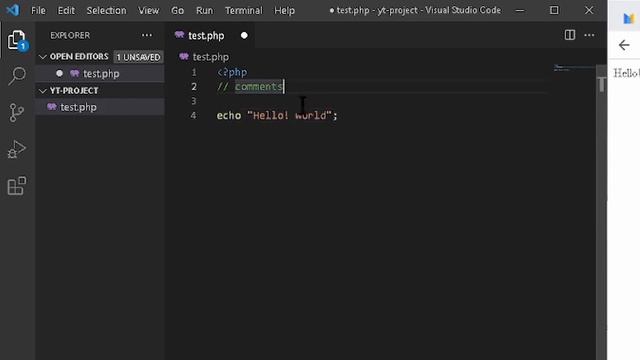This screenshot has width=640, height=360.
Task: Open the Run menu
Action: 204,10
